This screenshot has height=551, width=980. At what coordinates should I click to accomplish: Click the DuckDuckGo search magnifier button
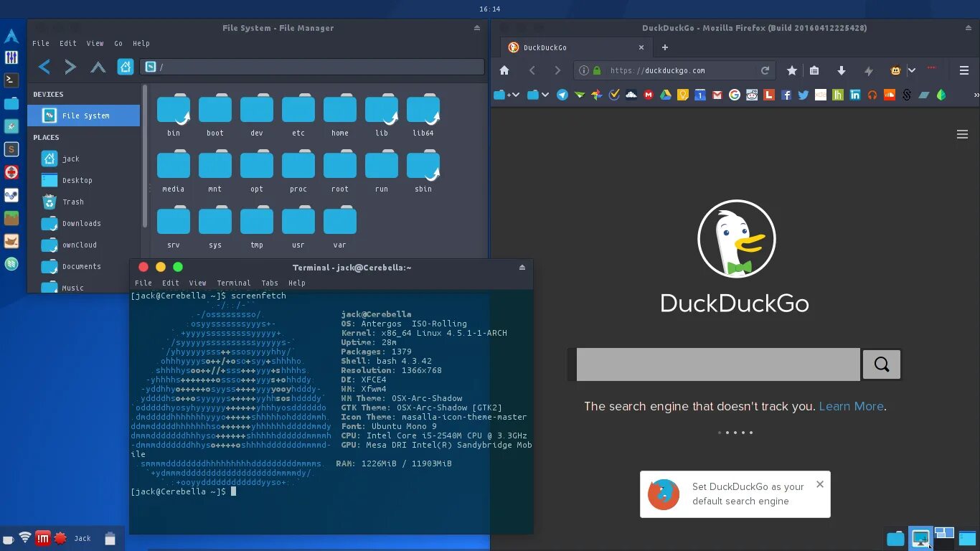(882, 364)
